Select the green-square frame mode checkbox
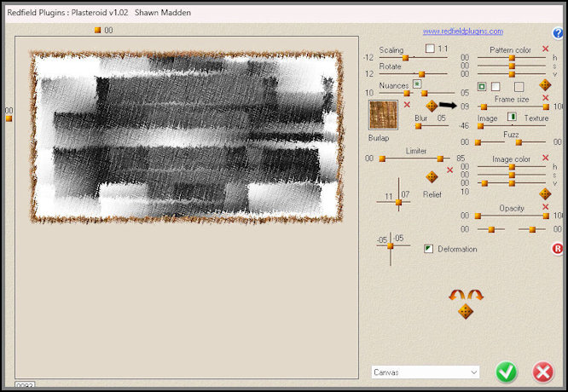This screenshot has height=392, width=568. (x=482, y=87)
